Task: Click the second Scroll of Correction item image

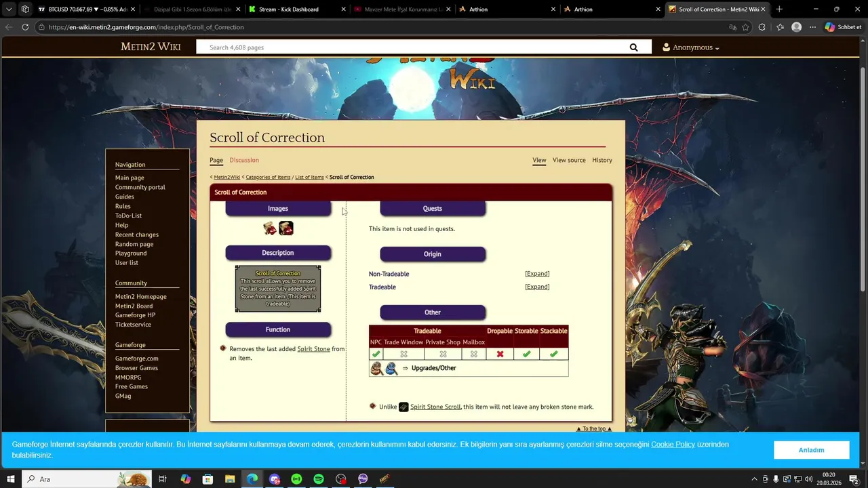Action: coord(286,228)
